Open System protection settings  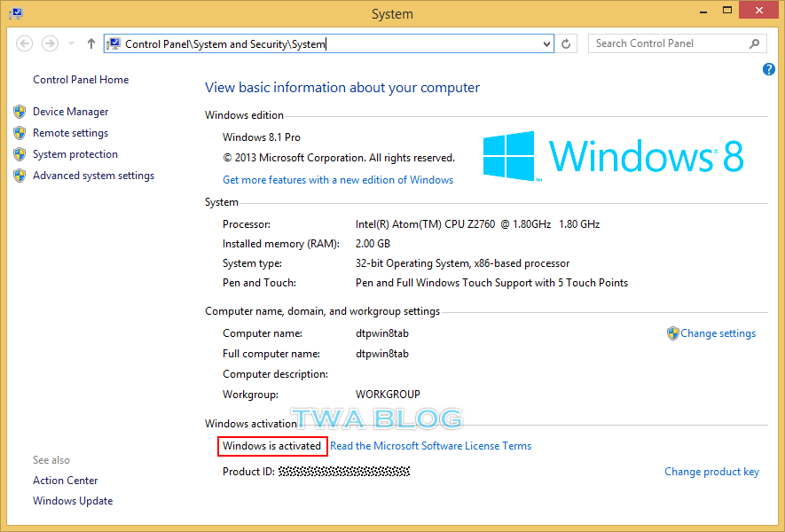pyautogui.click(x=75, y=153)
